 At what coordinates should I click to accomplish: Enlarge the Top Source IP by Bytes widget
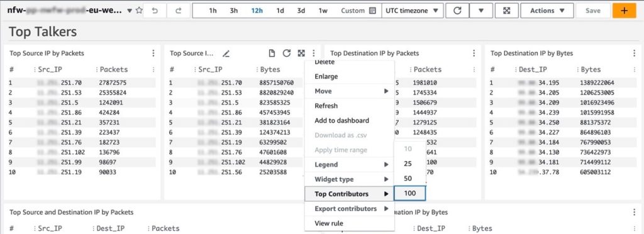(x=301, y=53)
